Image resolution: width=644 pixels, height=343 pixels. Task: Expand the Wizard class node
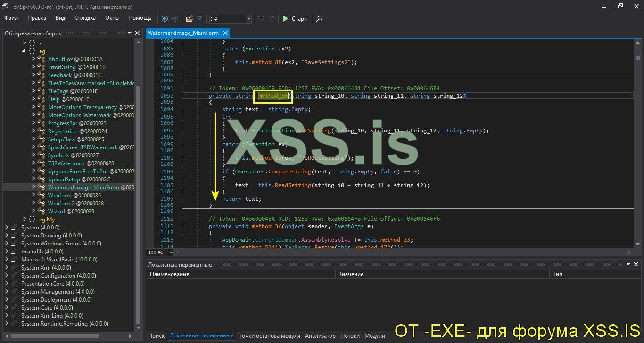(x=34, y=212)
